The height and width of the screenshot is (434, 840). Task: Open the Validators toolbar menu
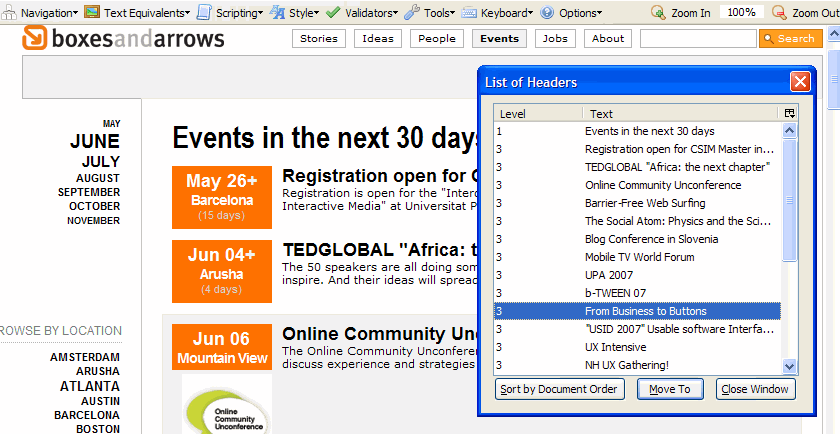(x=371, y=13)
